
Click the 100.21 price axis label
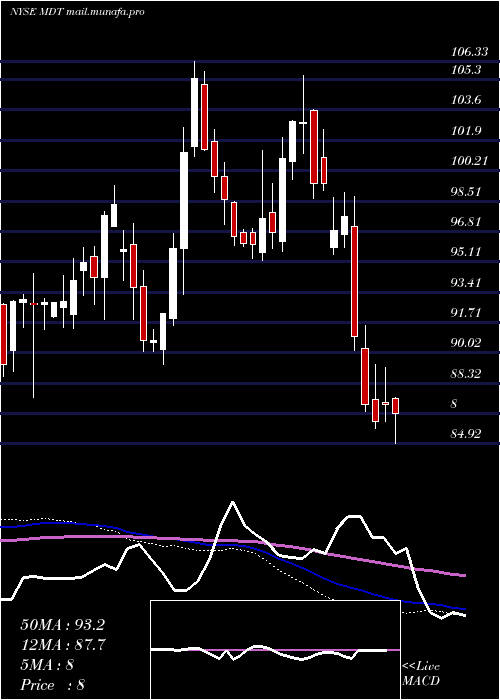pos(470,161)
